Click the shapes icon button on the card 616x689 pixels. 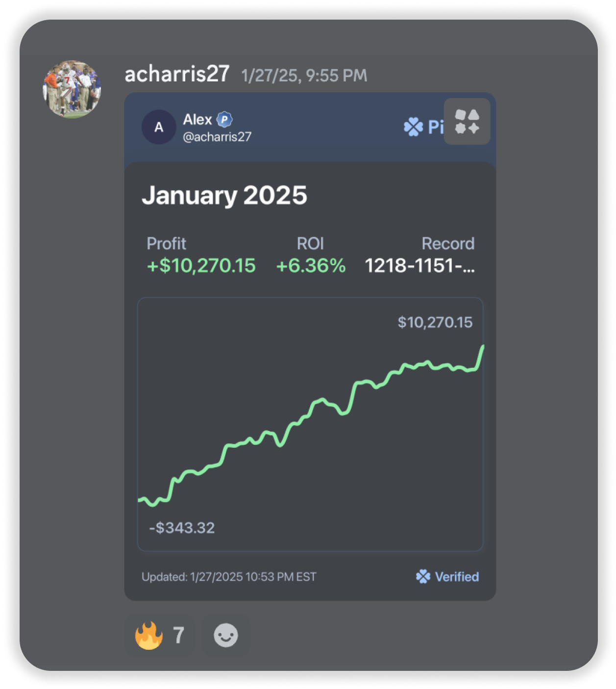[467, 122]
